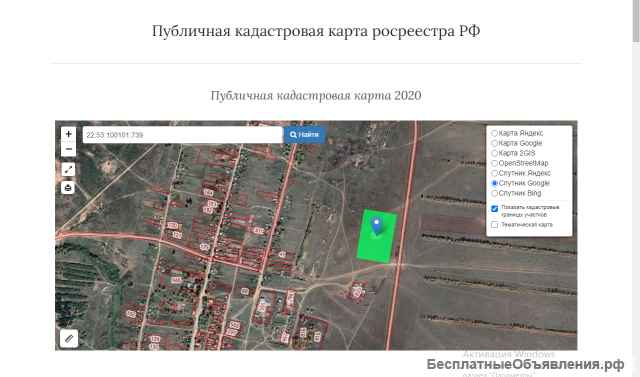
Task: Click heading Публичная кадастровая карта росреестра РФ
Action: coord(316,31)
